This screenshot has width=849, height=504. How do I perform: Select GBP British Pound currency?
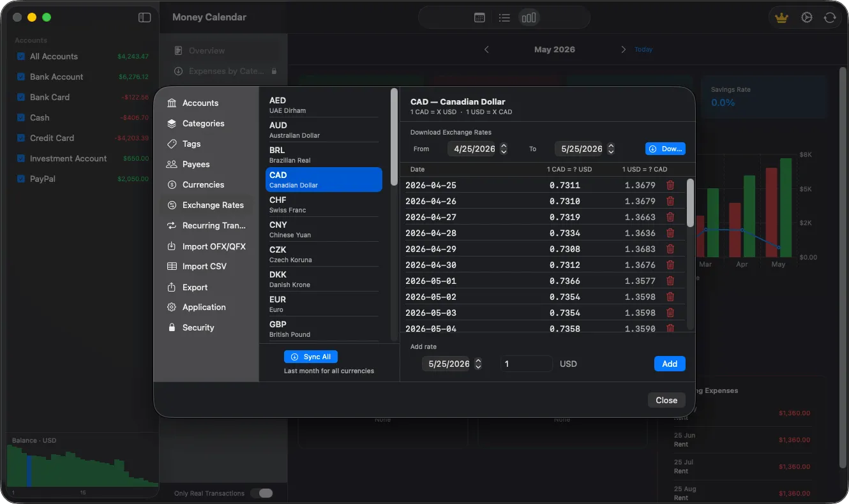[x=323, y=329]
